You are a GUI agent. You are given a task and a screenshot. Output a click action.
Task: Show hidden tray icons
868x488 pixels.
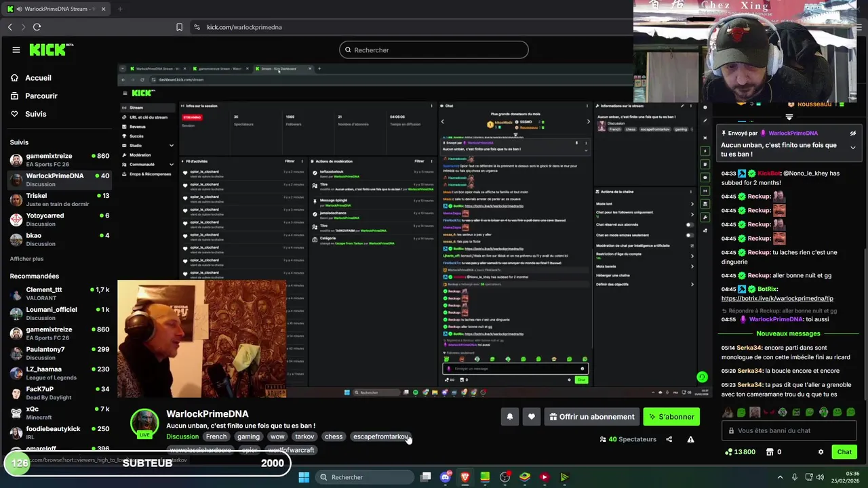pyautogui.click(x=780, y=477)
